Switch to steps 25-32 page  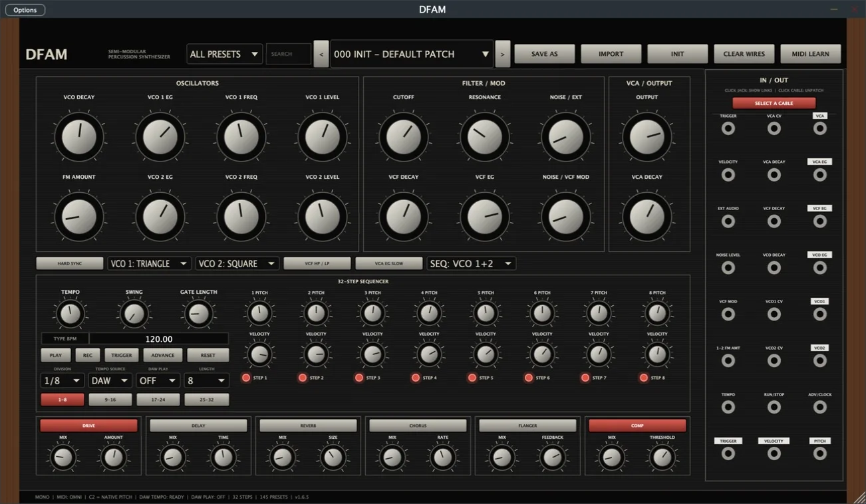pos(207,400)
